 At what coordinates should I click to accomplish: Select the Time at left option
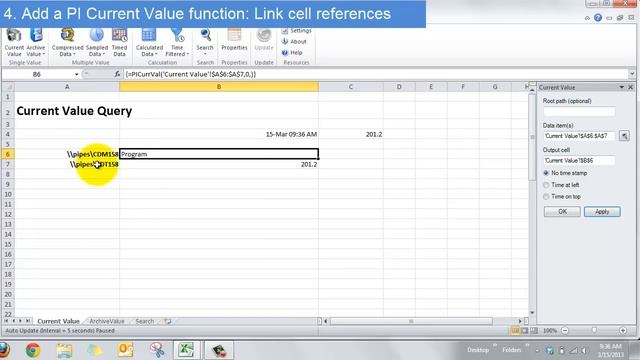(x=546, y=185)
